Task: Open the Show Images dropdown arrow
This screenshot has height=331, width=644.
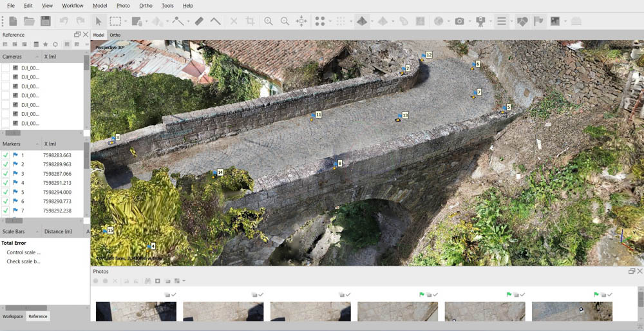Action: coord(565,21)
